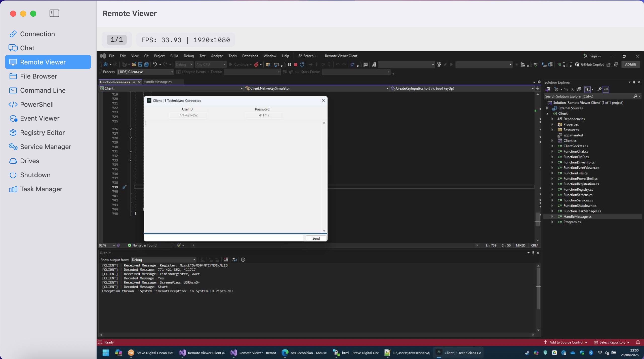Open the Client.NativeKeySimulator class dropdown
The width and height of the screenshot is (644, 359).
pyautogui.click(x=317, y=88)
